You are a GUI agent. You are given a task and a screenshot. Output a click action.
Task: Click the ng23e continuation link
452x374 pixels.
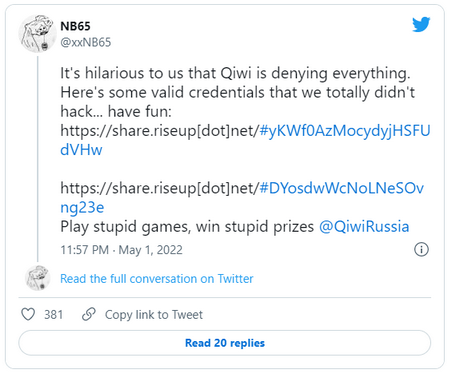point(82,208)
